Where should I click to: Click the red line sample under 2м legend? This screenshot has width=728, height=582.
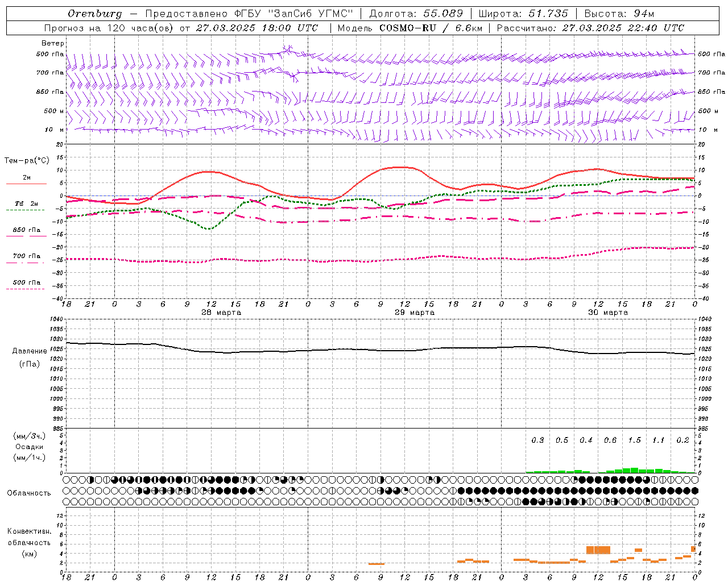(26, 184)
